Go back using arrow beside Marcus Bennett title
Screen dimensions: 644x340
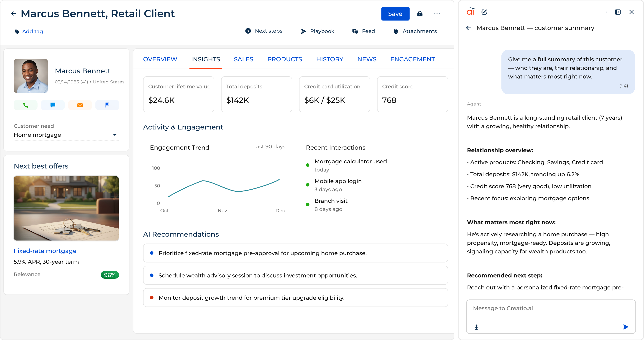14,14
